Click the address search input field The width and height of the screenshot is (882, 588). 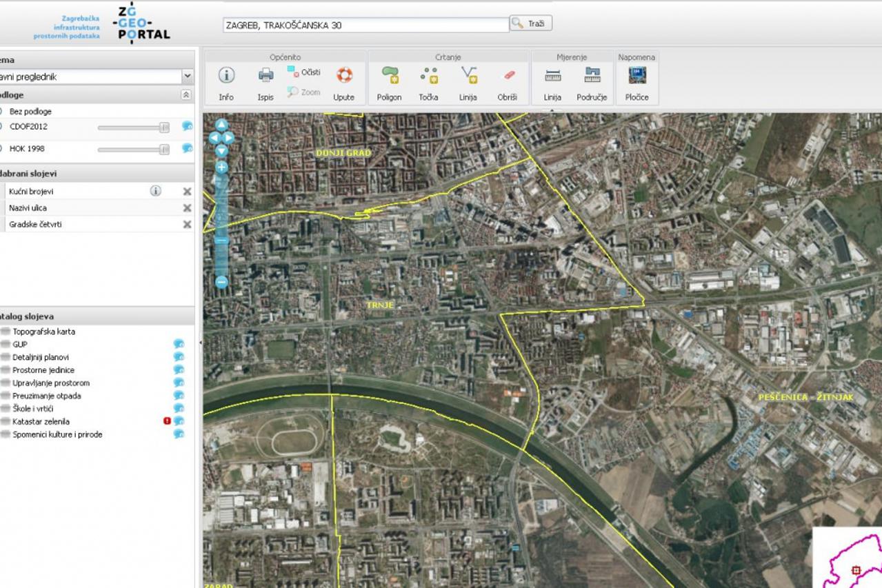coord(365,25)
